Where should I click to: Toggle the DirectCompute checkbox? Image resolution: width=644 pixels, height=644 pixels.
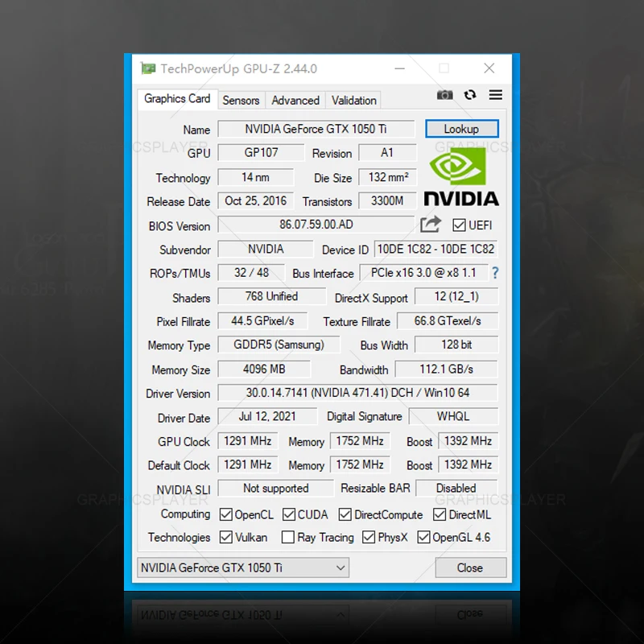click(345, 514)
